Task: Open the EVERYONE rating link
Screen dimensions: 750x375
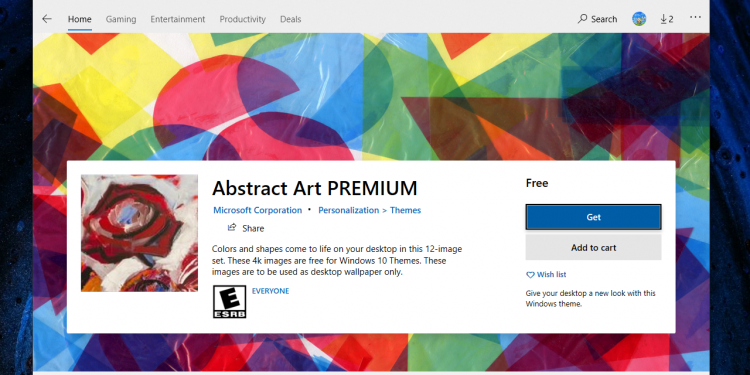Action: point(270,291)
